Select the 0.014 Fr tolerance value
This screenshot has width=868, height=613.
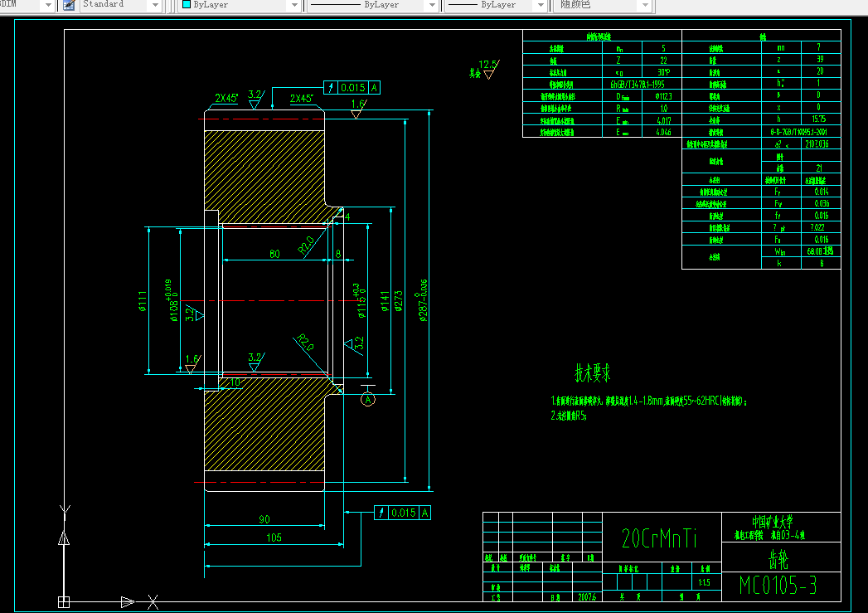click(822, 191)
